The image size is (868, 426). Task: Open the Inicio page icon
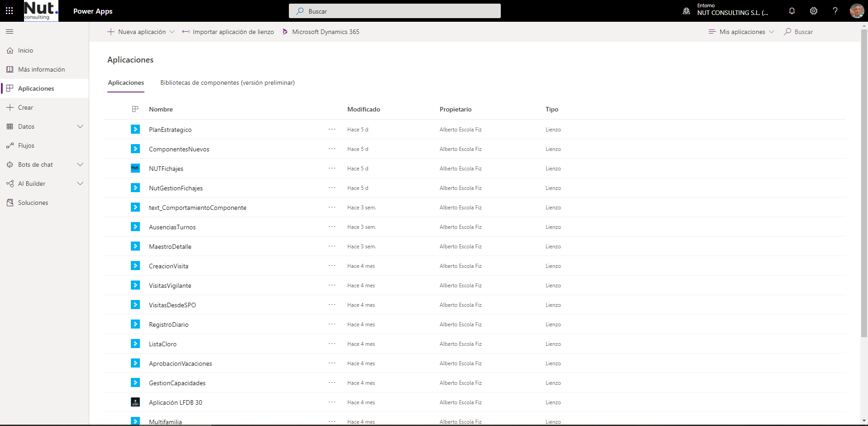coord(10,50)
